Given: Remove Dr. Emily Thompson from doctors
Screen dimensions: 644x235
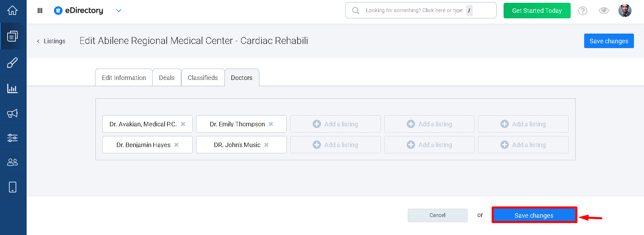Looking at the screenshot, I should tap(271, 124).
